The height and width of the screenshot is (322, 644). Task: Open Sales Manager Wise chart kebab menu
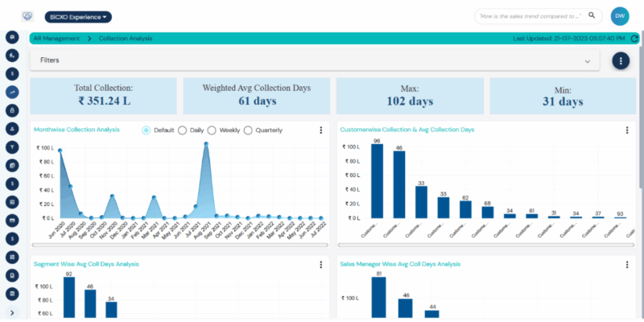(627, 265)
